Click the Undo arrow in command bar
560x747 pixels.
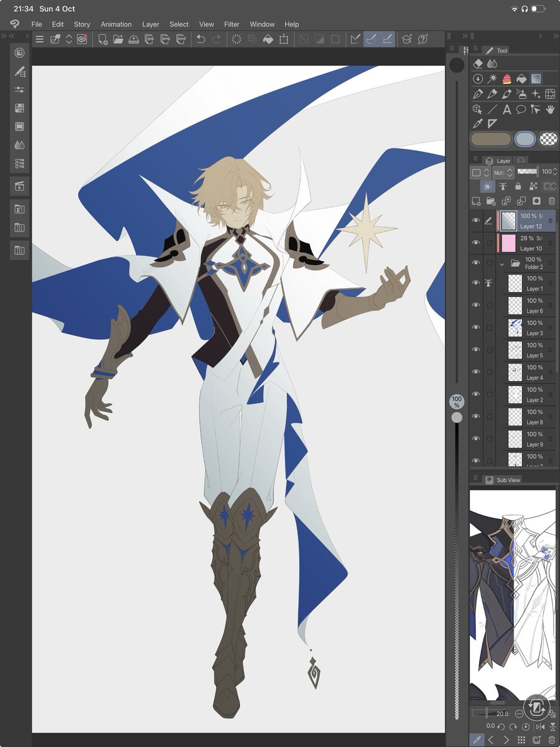click(200, 39)
